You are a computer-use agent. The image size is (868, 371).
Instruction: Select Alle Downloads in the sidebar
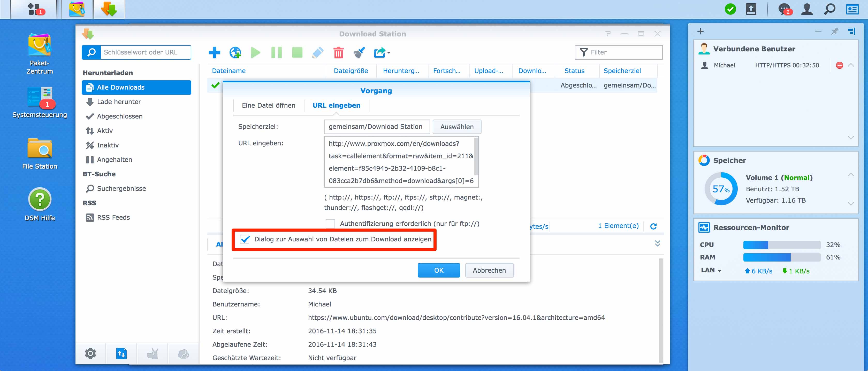coord(136,88)
